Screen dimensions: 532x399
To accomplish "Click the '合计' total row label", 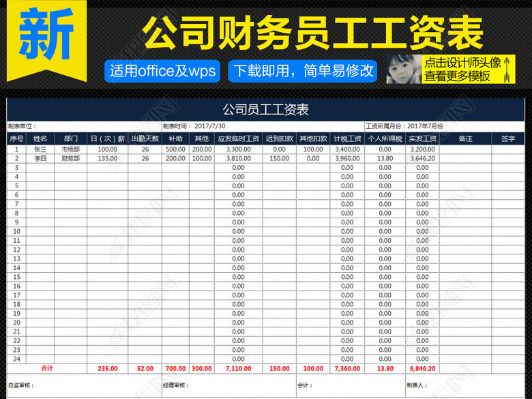I will click(x=47, y=368).
